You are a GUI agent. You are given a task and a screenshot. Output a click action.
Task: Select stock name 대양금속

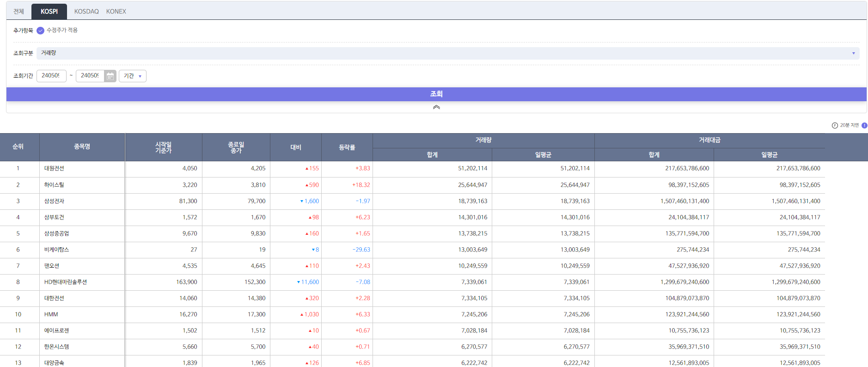tap(54, 363)
